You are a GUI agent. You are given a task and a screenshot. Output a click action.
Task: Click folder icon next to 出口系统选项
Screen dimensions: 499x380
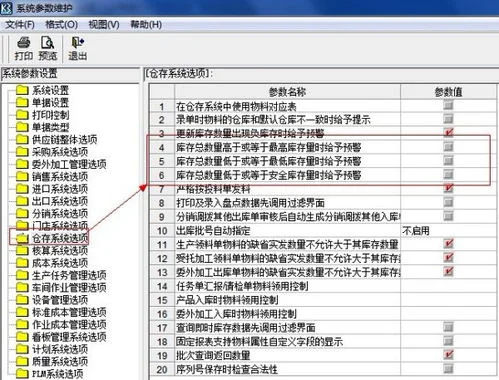click(x=22, y=201)
